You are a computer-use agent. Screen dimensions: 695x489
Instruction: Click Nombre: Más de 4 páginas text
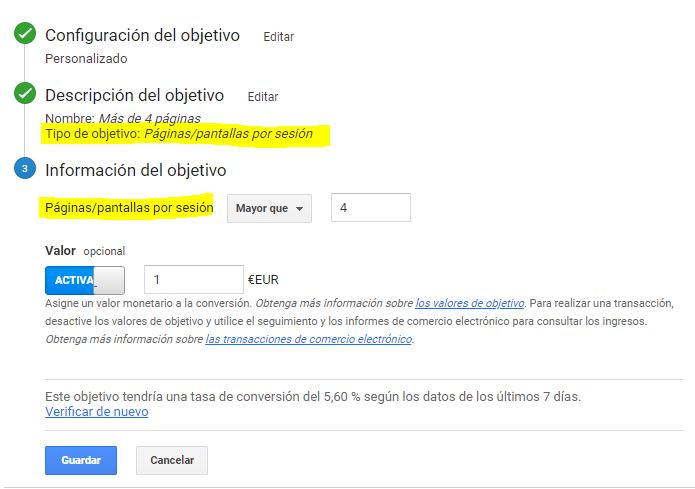pyautogui.click(x=123, y=118)
